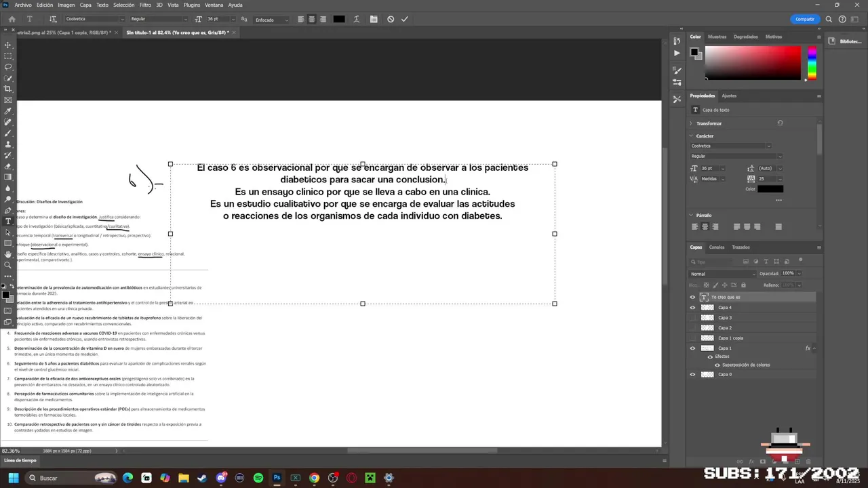Click the Compartir button
This screenshot has width=868, height=488.
pyautogui.click(x=805, y=19)
